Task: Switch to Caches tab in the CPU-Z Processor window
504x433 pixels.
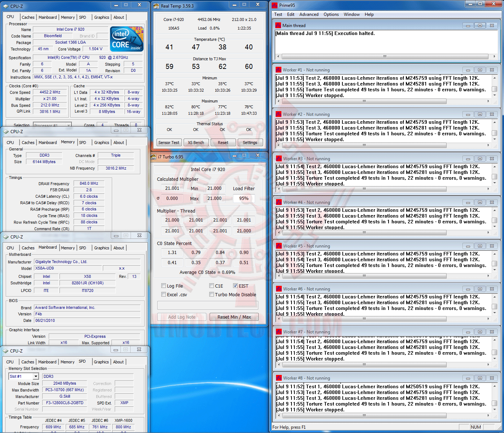Action: (28, 17)
